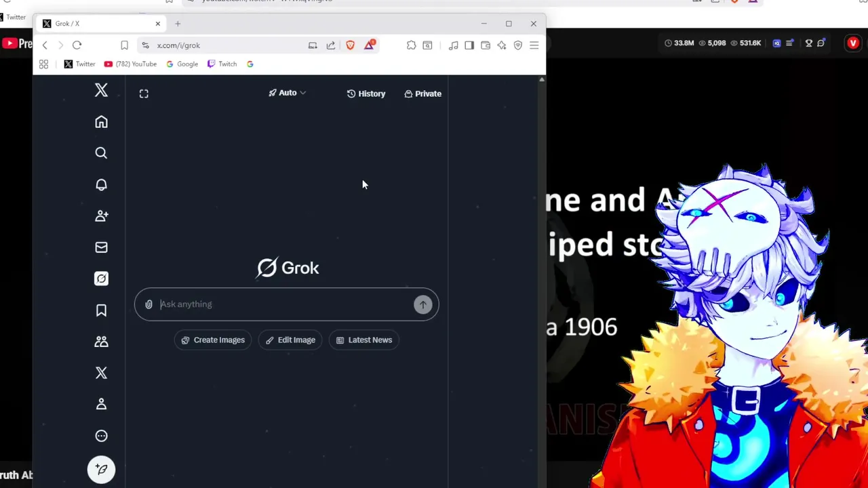The image size is (868, 488).
Task: Click the red V avatar in background window
Action: (x=853, y=43)
